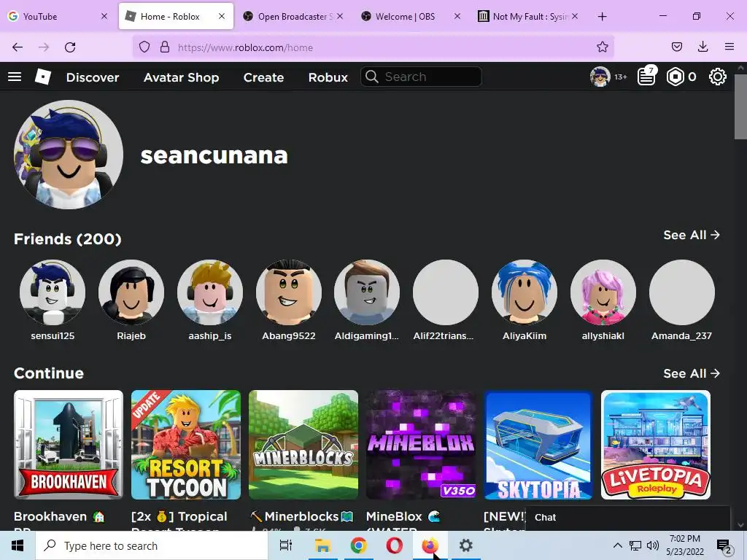Open friend aaship_is avatar

click(209, 292)
